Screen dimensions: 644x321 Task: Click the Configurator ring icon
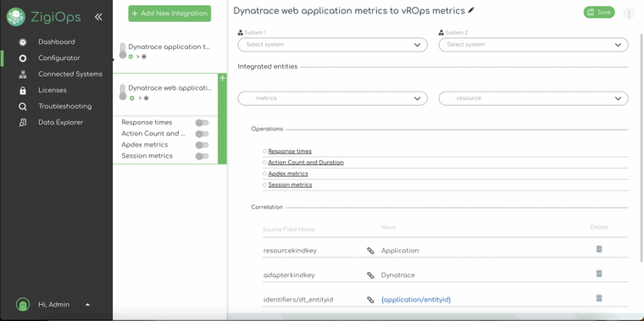point(23,58)
